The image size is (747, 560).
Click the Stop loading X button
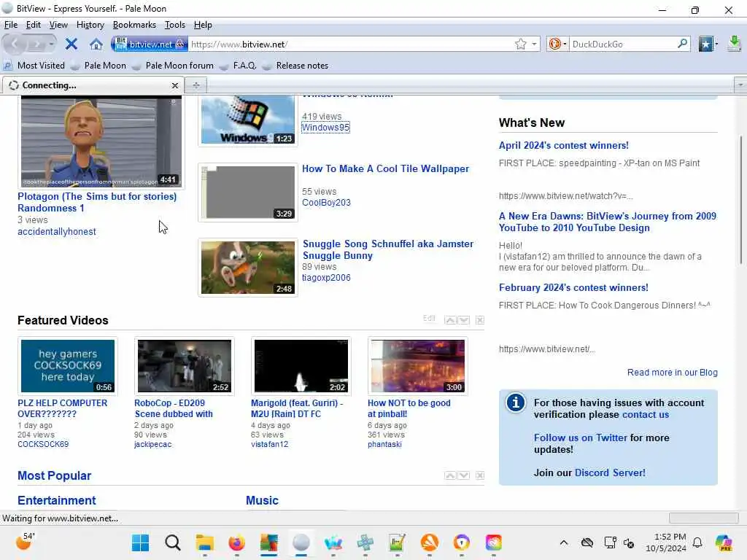(71, 44)
